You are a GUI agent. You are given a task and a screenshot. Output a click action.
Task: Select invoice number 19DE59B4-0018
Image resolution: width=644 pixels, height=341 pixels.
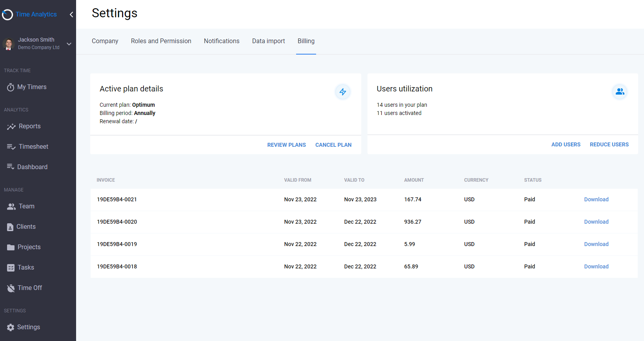click(x=117, y=266)
